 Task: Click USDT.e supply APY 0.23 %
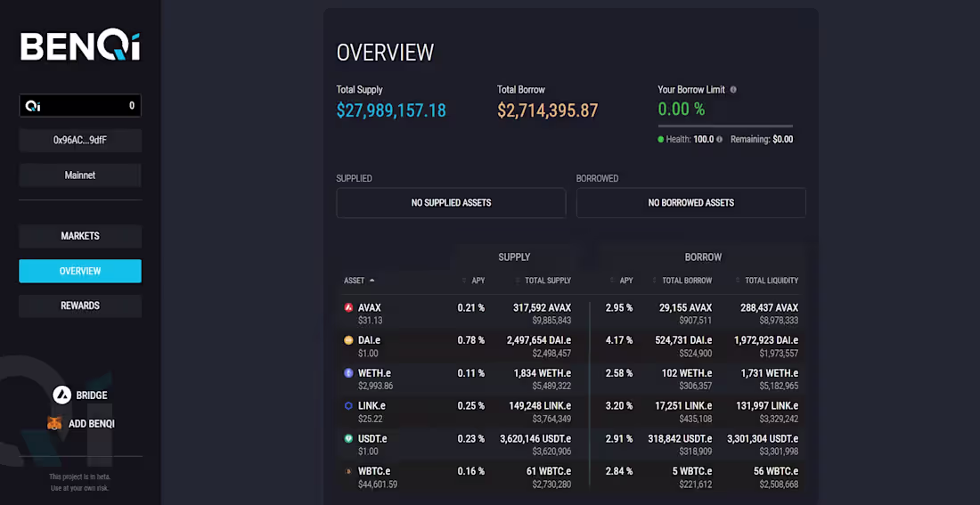(x=470, y=439)
